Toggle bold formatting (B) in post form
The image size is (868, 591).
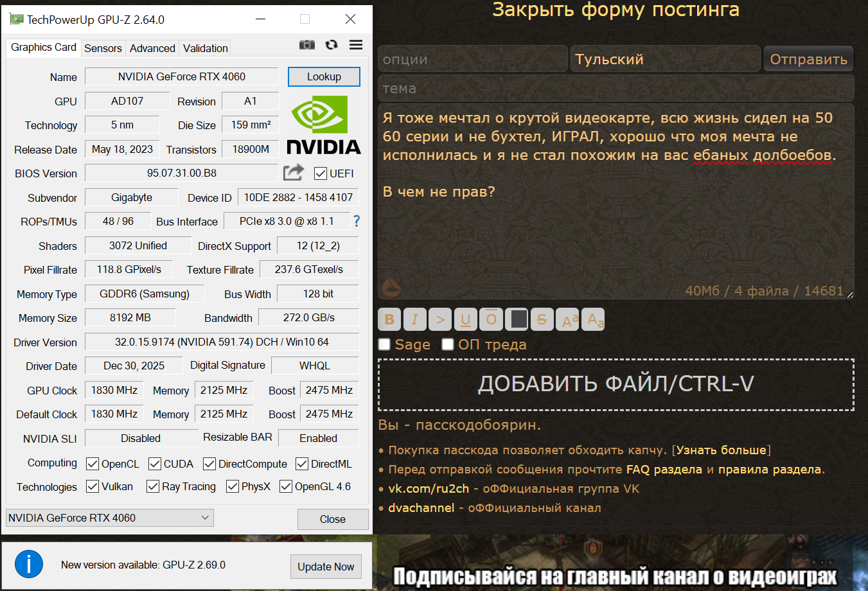click(389, 319)
